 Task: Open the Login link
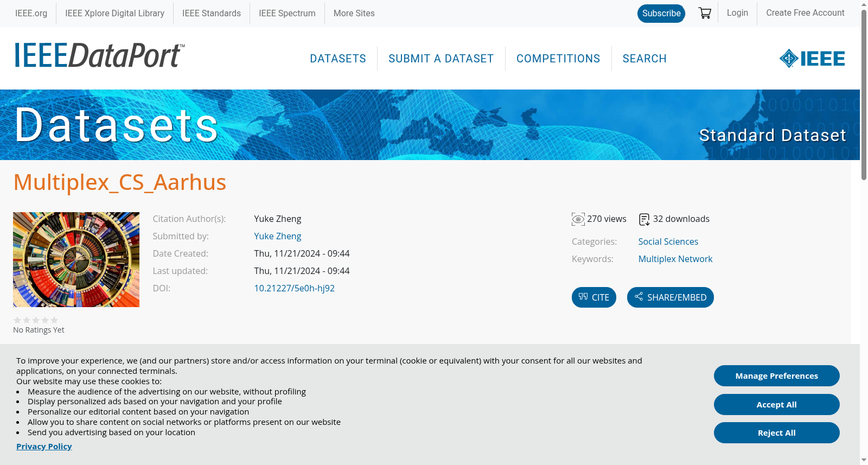tap(737, 12)
